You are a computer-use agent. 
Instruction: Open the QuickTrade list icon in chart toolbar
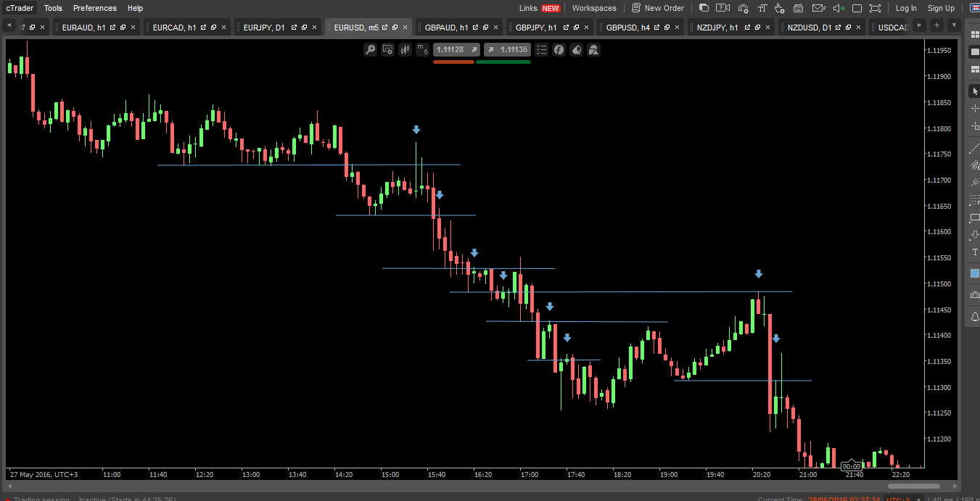pos(541,50)
